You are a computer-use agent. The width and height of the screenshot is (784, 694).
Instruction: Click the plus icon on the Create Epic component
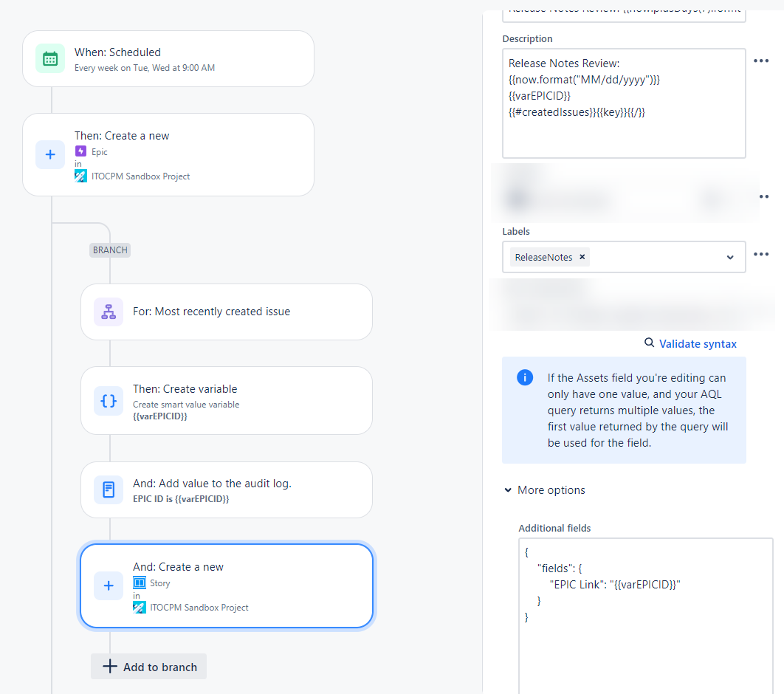pyautogui.click(x=50, y=154)
